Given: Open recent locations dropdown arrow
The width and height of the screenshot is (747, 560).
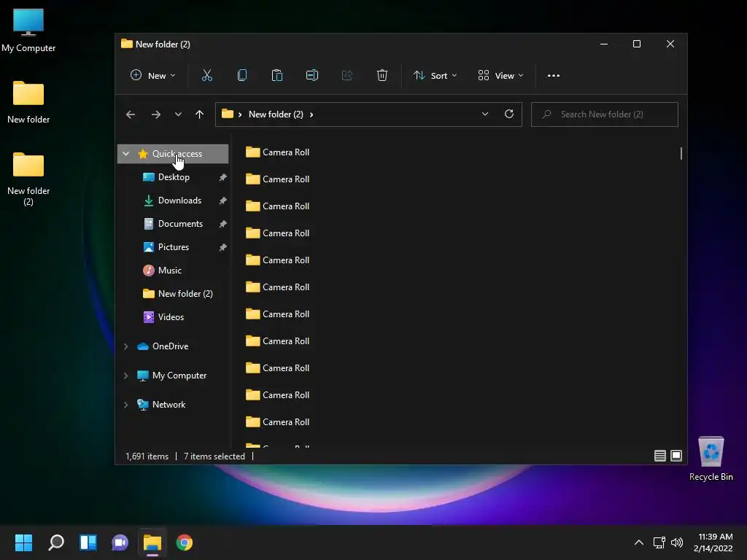Looking at the screenshot, I should pos(178,114).
